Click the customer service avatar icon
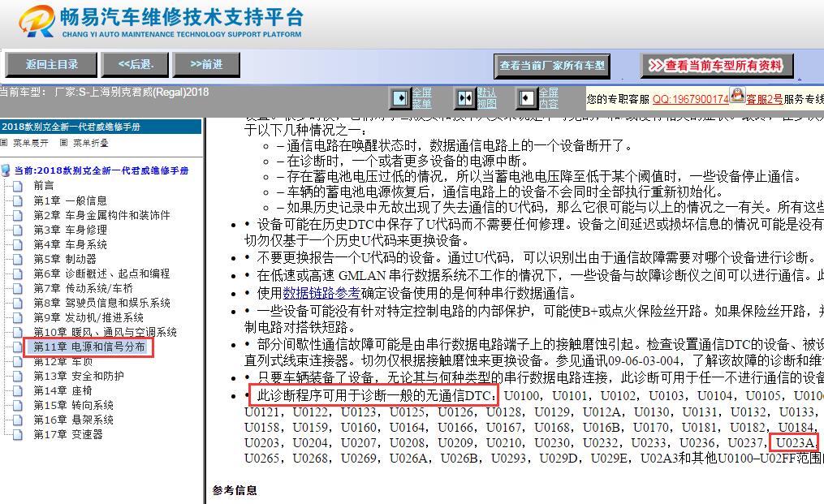Image resolution: width=824 pixels, height=504 pixels. click(738, 95)
